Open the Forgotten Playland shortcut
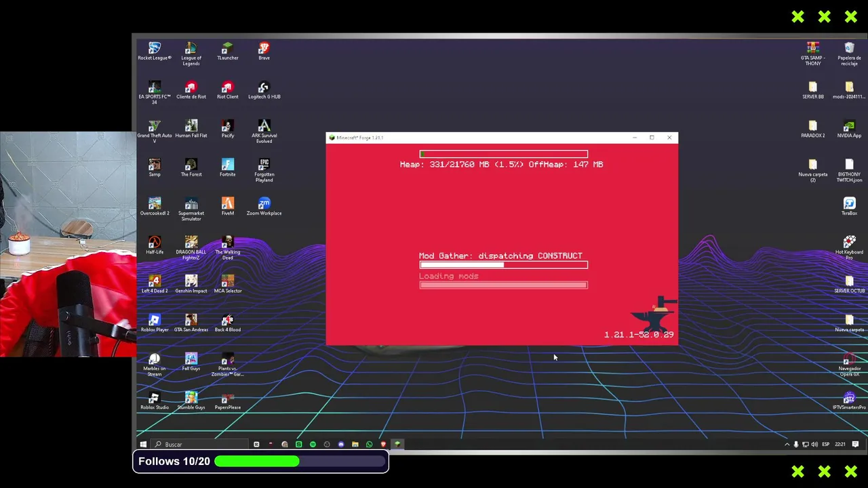 click(x=264, y=170)
